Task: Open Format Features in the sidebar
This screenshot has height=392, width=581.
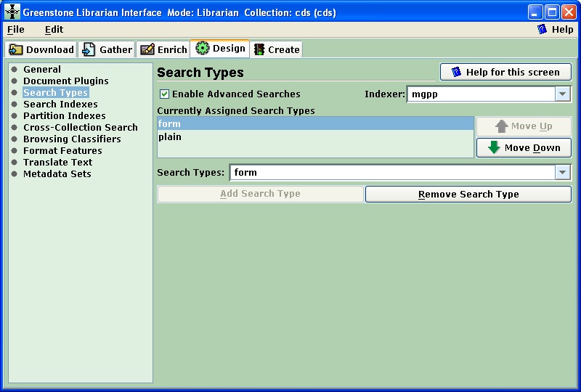Action: tap(62, 151)
